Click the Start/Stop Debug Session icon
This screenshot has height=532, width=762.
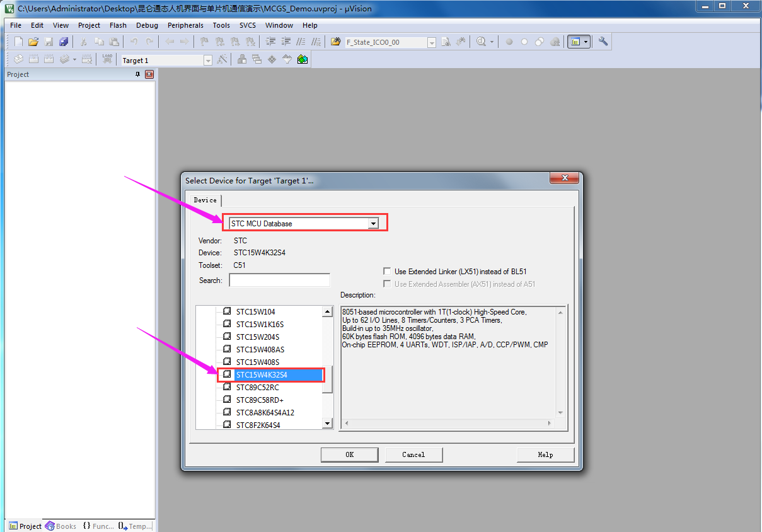482,42
